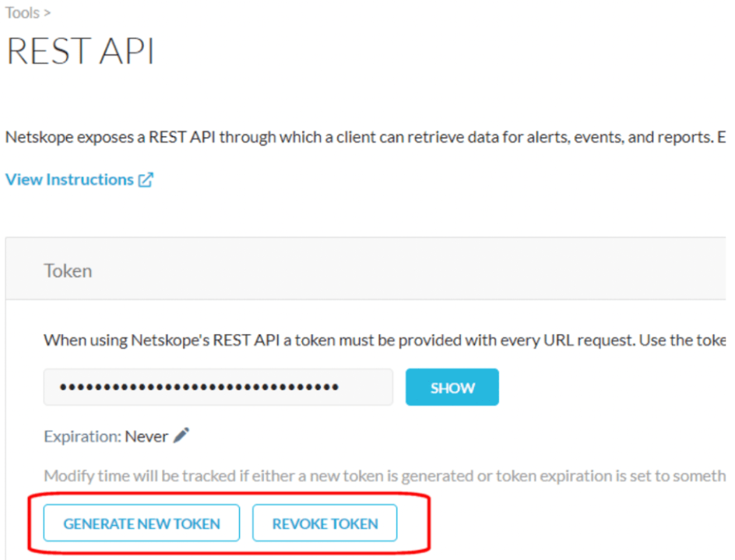
Task: Reveal the hidden API token with SHOW
Action: 452,387
